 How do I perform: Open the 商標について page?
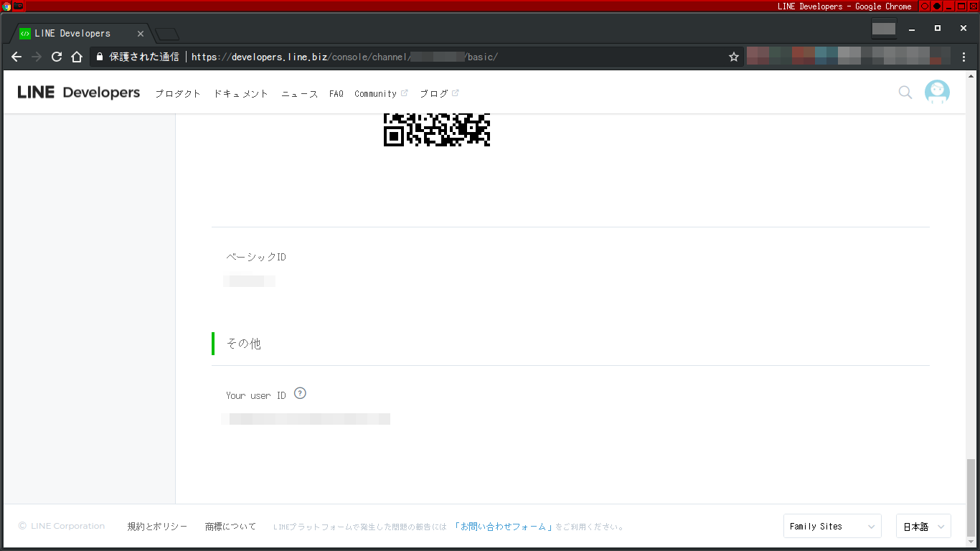231,526
